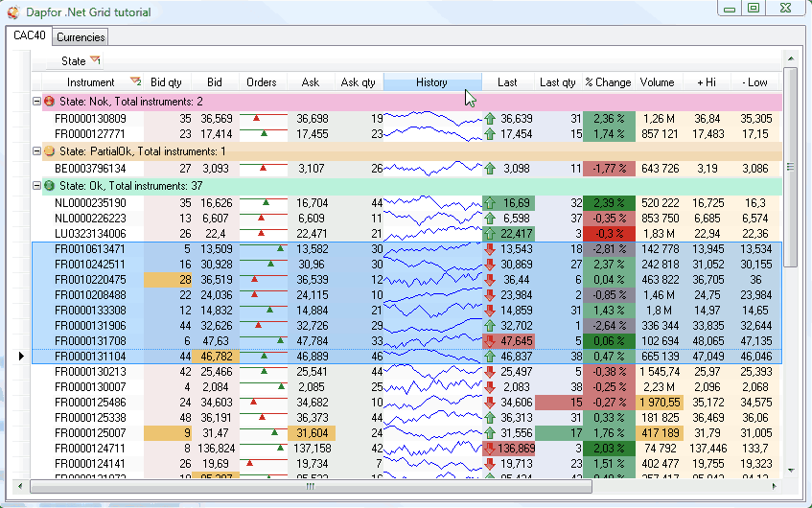Click the Last column header
The image size is (812, 508).
tap(507, 82)
